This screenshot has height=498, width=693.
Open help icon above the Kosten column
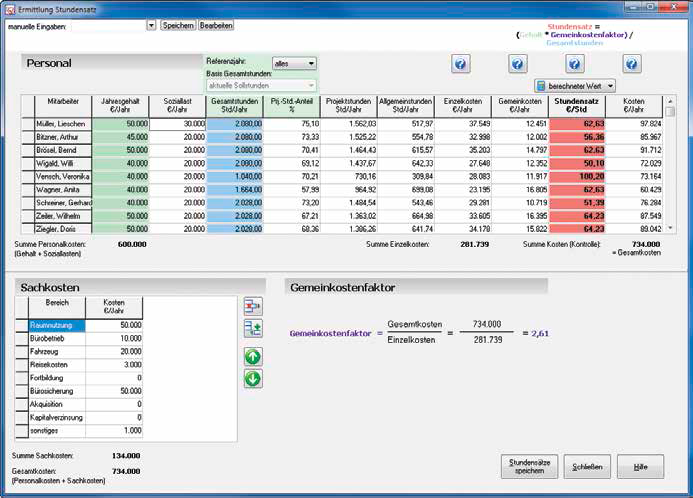point(632,64)
